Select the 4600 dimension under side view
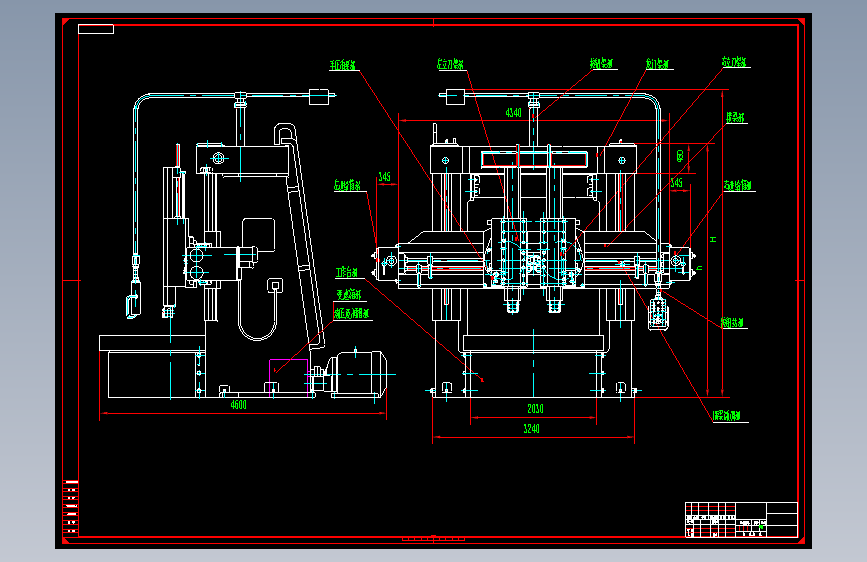This screenshot has width=867, height=562. pos(238,405)
